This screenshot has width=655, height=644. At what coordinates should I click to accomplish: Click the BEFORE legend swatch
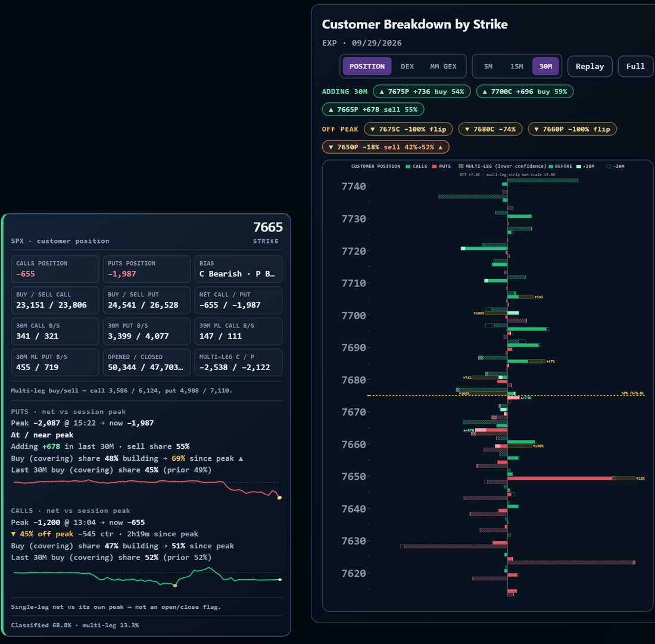coord(551,166)
